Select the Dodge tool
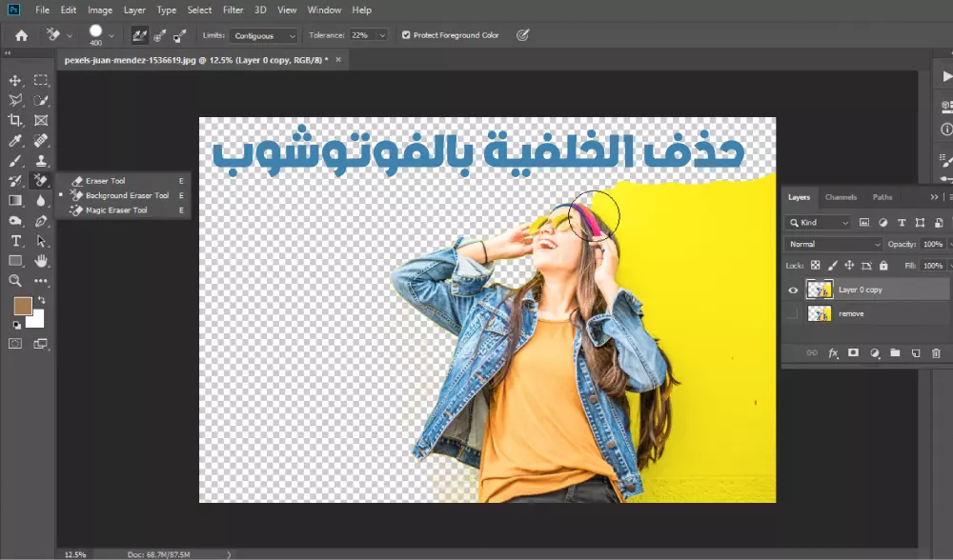Image resolution: width=953 pixels, height=560 pixels. (15, 221)
